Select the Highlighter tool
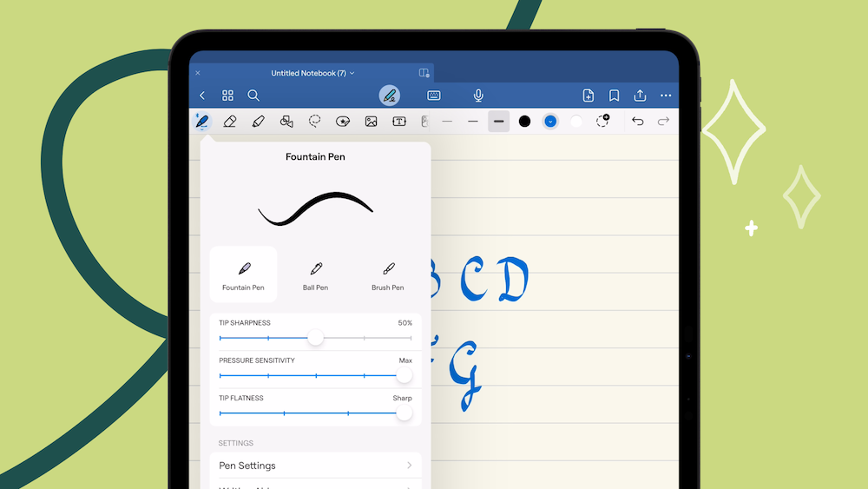The height and width of the screenshot is (489, 868). coord(258,122)
